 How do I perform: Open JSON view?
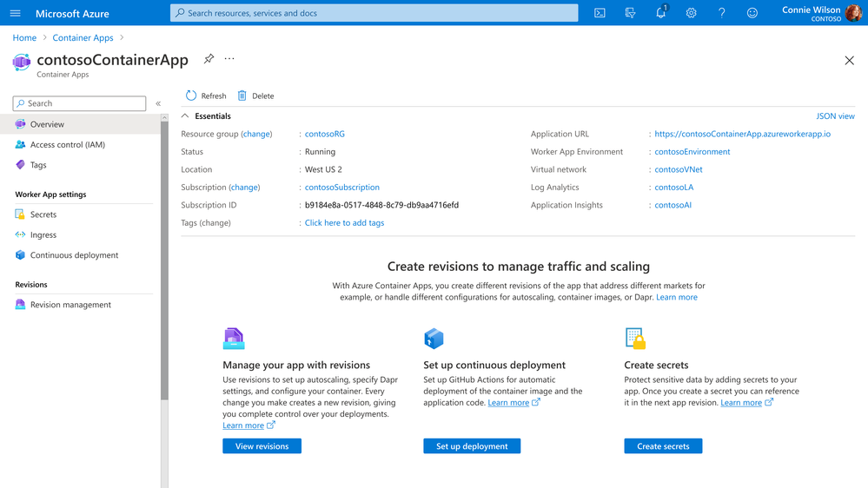(835, 115)
